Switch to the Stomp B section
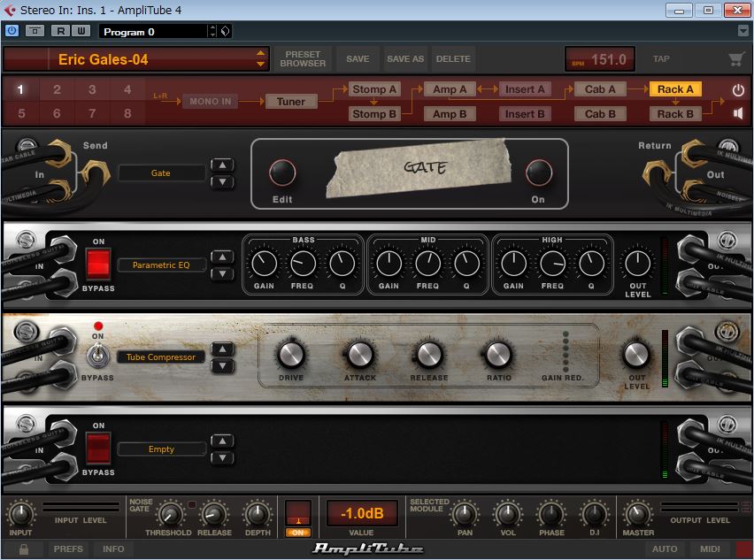Viewport: 754px width, 560px height. pos(374,113)
